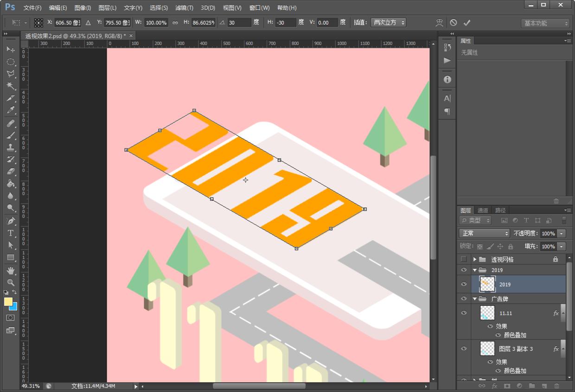Open the 滤镜(T) menu
Screen dimensions: 575x392
pyautogui.click(x=184, y=8)
